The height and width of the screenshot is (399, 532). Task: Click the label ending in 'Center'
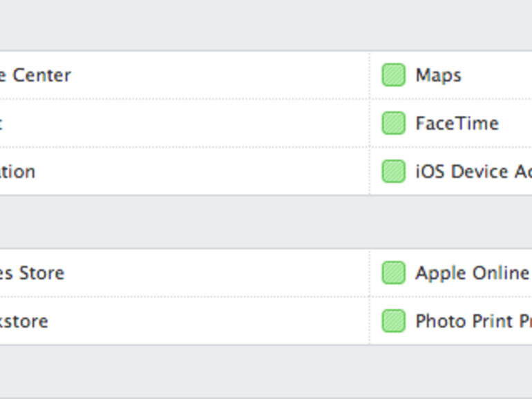[36, 75]
